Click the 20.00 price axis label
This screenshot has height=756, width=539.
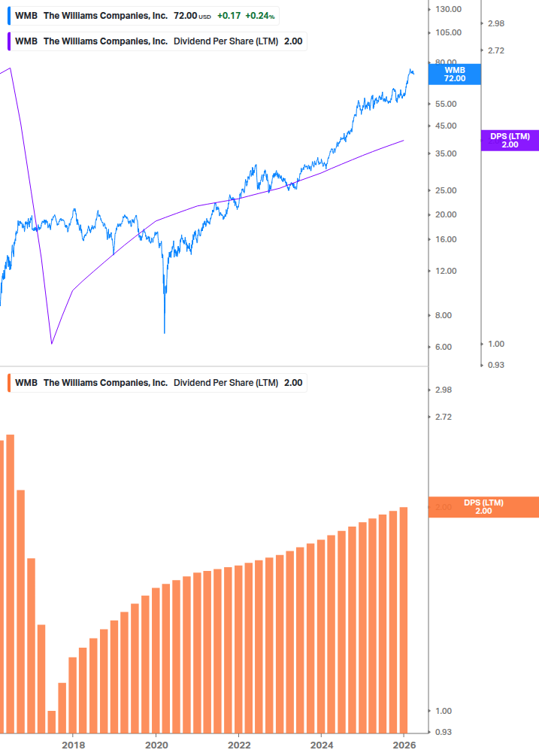click(x=446, y=214)
